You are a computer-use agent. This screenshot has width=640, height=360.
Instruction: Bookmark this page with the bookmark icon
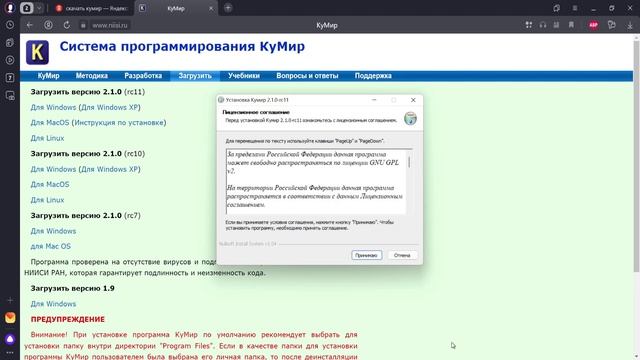click(x=571, y=25)
